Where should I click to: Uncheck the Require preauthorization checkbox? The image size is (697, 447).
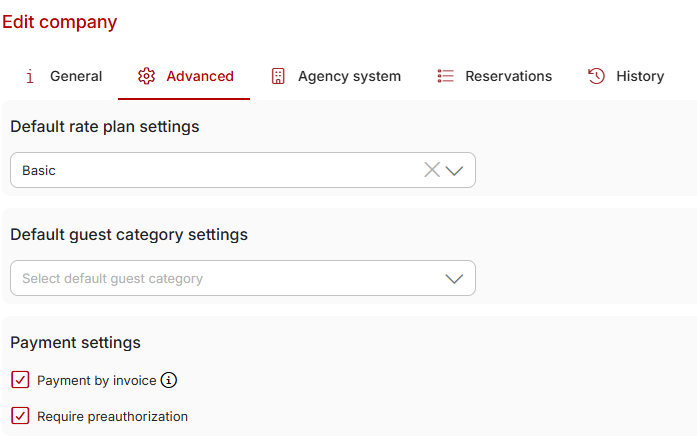click(x=20, y=416)
